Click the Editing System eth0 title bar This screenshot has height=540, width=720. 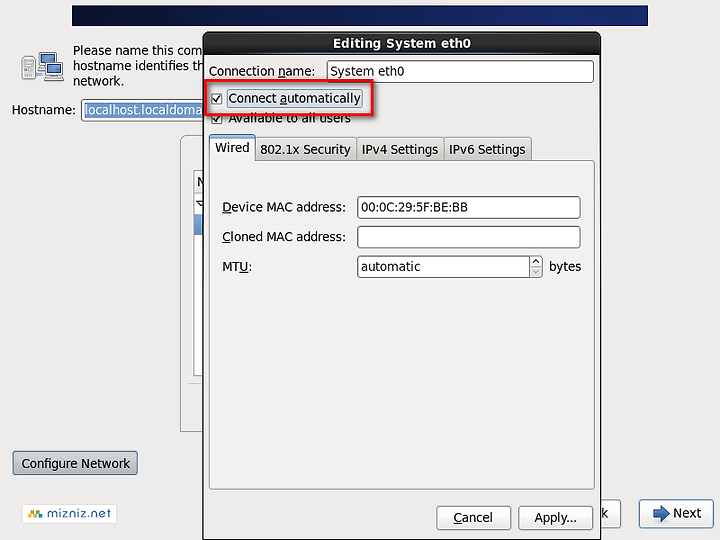402,43
